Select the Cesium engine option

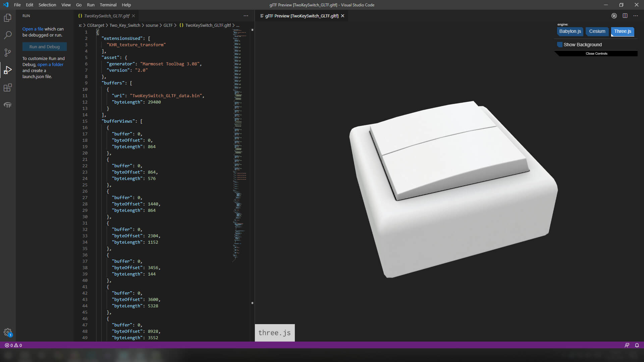pos(597,32)
